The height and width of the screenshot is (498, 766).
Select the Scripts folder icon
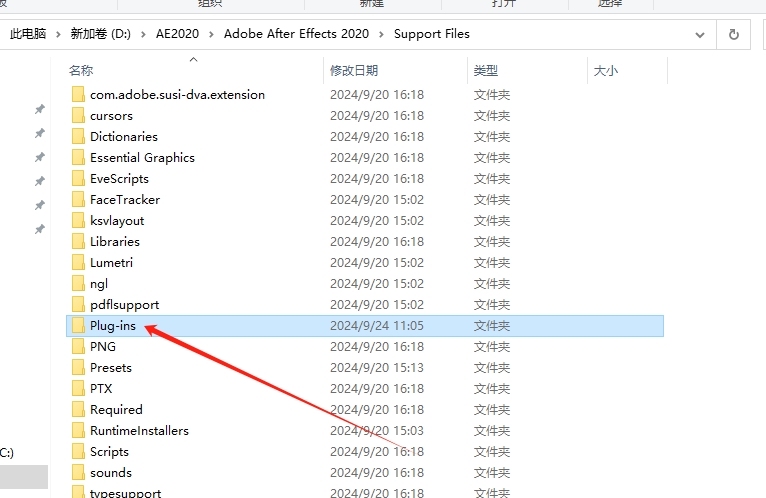pyautogui.click(x=78, y=452)
